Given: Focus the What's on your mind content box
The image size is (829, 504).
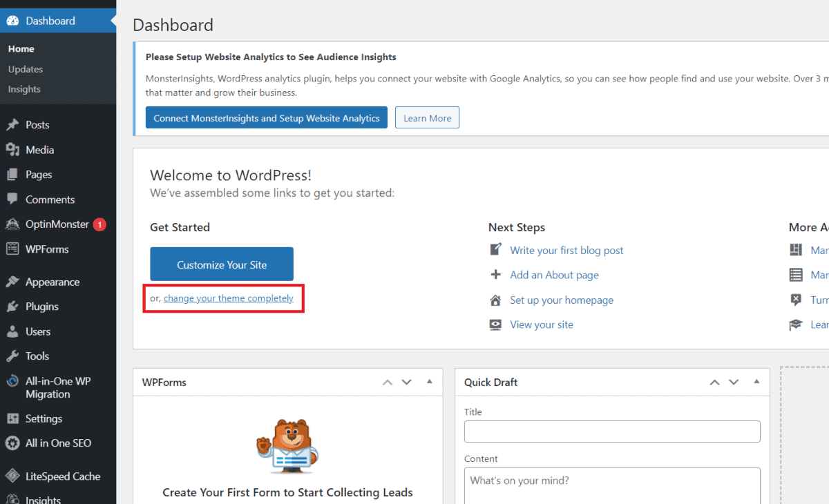Looking at the screenshot, I should click(x=612, y=486).
